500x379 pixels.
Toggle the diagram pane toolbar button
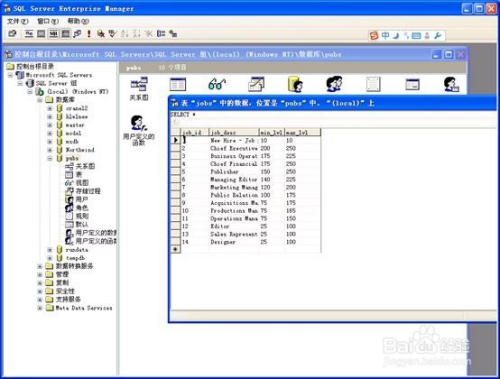(x=29, y=34)
